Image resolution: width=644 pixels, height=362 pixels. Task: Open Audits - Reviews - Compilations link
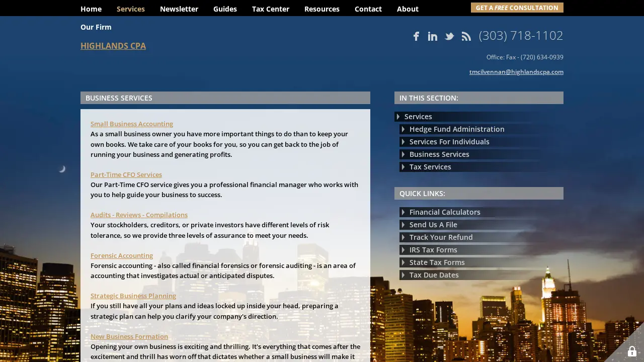139,215
